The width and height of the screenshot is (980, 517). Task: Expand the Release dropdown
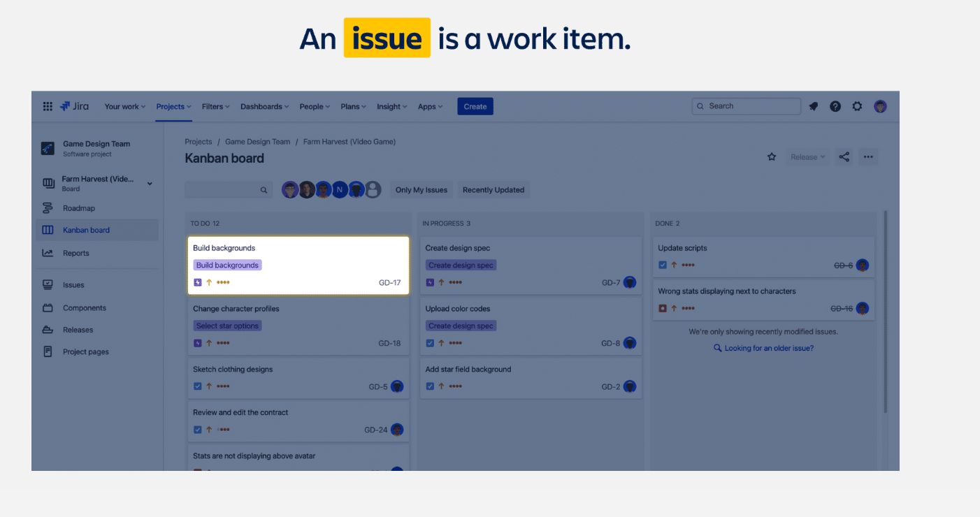click(807, 156)
